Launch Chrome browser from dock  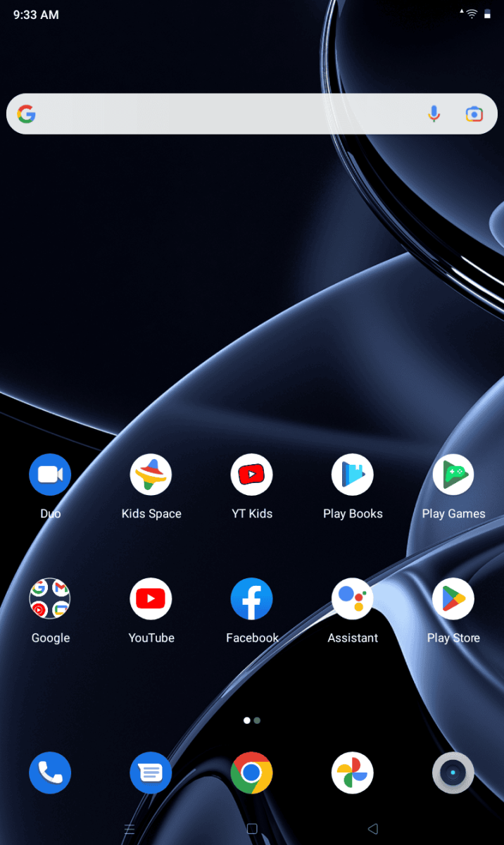pos(252,773)
